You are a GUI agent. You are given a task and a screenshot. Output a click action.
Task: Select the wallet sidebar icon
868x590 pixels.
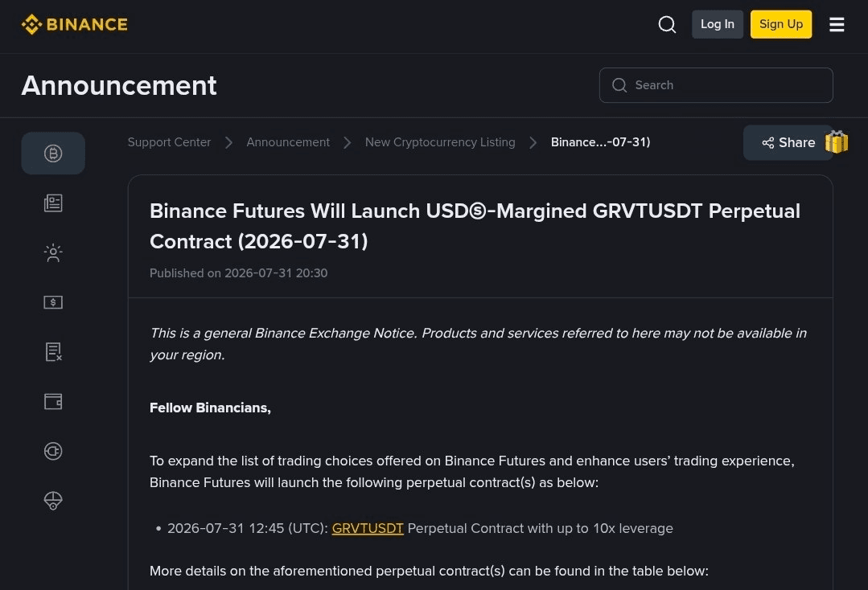[53, 401]
